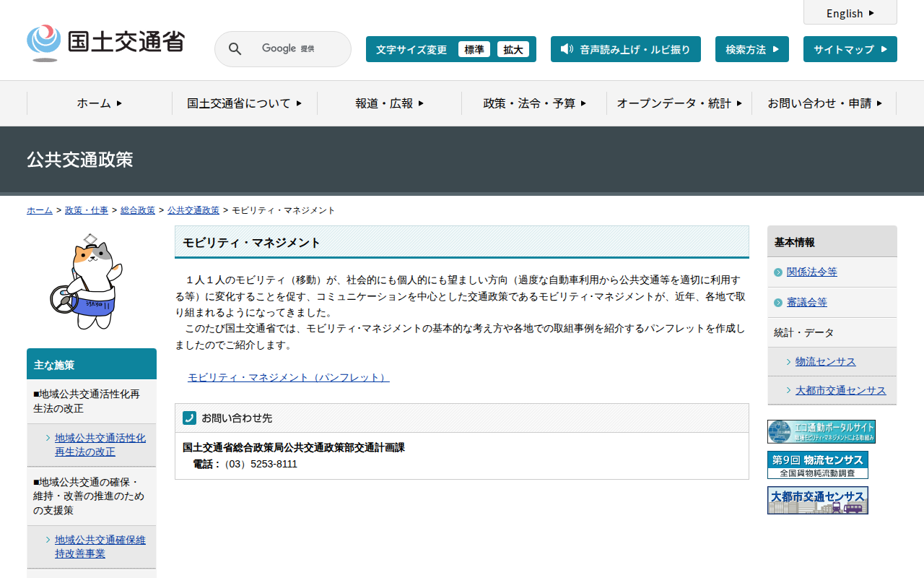This screenshot has height=578, width=924.
Task: Expand the 国土交通省について menu
Action: pos(244,103)
